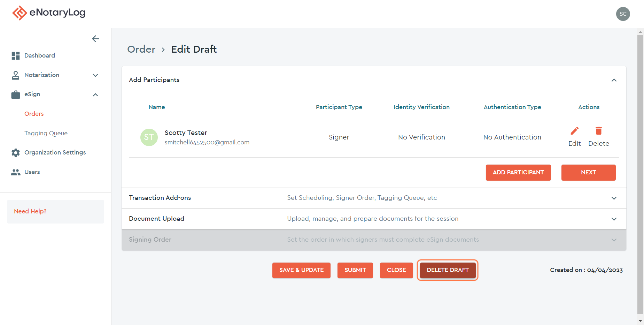Click the scrollbar down arrow
This screenshot has width=644, height=325.
pyautogui.click(x=640, y=321)
